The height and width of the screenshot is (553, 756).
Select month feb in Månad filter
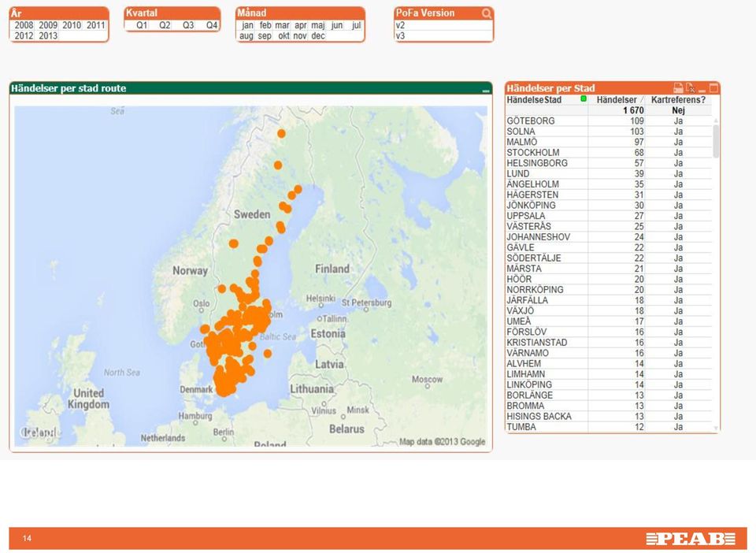point(265,25)
